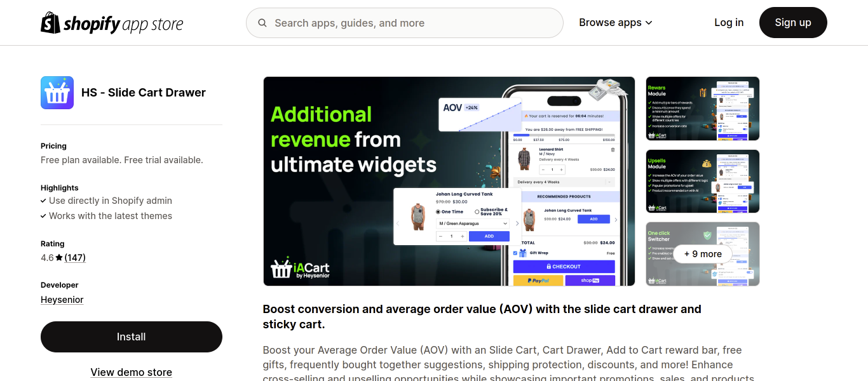Toggle the Gift Wrap checkbox
Screen dimensions: 868x381
(515, 253)
